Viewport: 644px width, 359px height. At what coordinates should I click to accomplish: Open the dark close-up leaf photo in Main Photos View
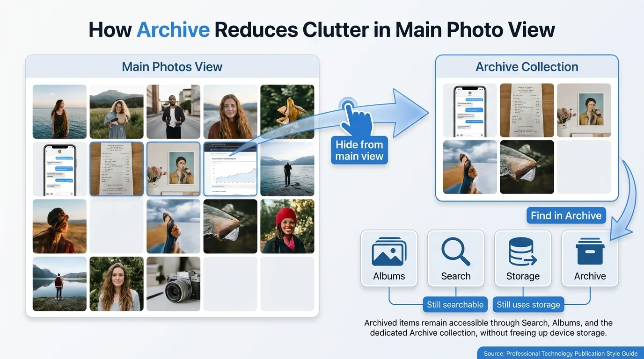click(x=230, y=226)
